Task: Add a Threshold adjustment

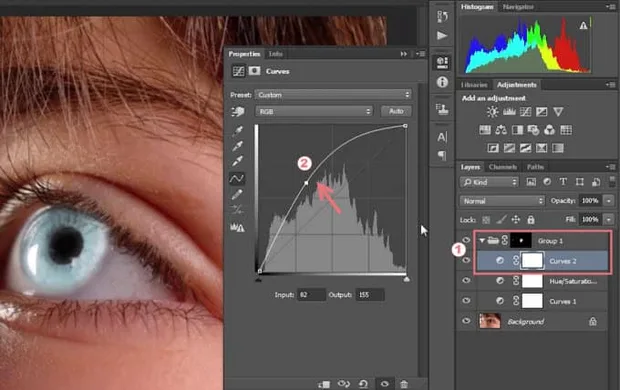Action: [x=525, y=148]
